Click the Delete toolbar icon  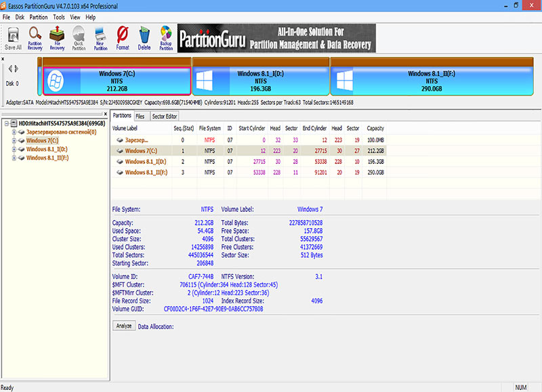[144, 39]
